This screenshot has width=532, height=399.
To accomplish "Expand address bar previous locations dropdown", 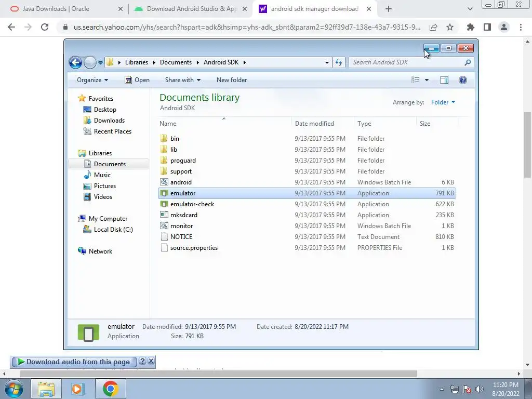I will point(327,62).
